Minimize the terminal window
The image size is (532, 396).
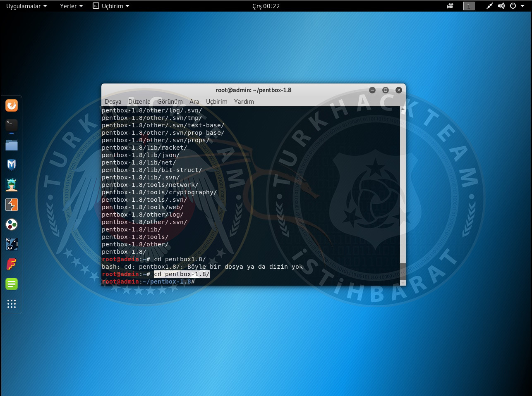point(372,90)
